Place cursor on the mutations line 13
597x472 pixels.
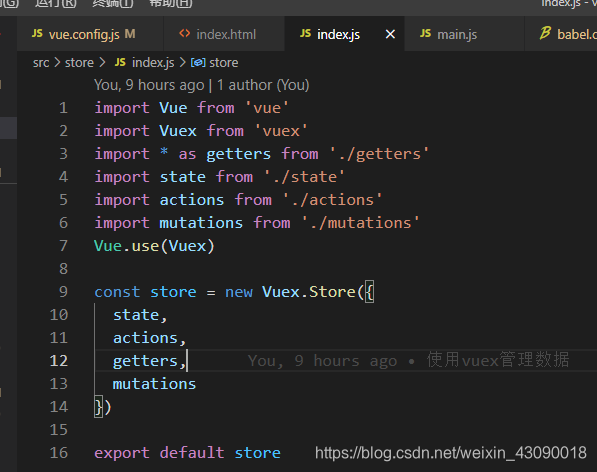coord(154,384)
